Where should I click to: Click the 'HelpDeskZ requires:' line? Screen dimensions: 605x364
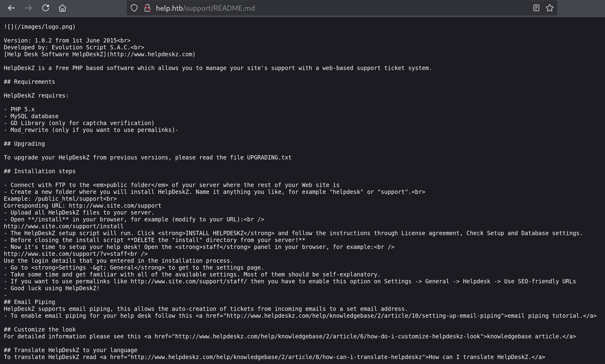click(x=36, y=95)
